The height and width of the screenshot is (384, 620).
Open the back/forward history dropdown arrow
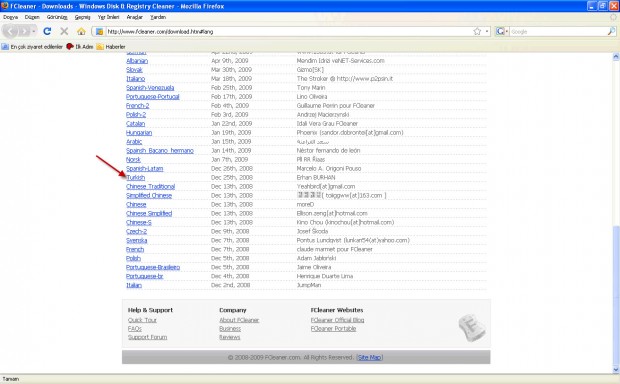pos(34,31)
